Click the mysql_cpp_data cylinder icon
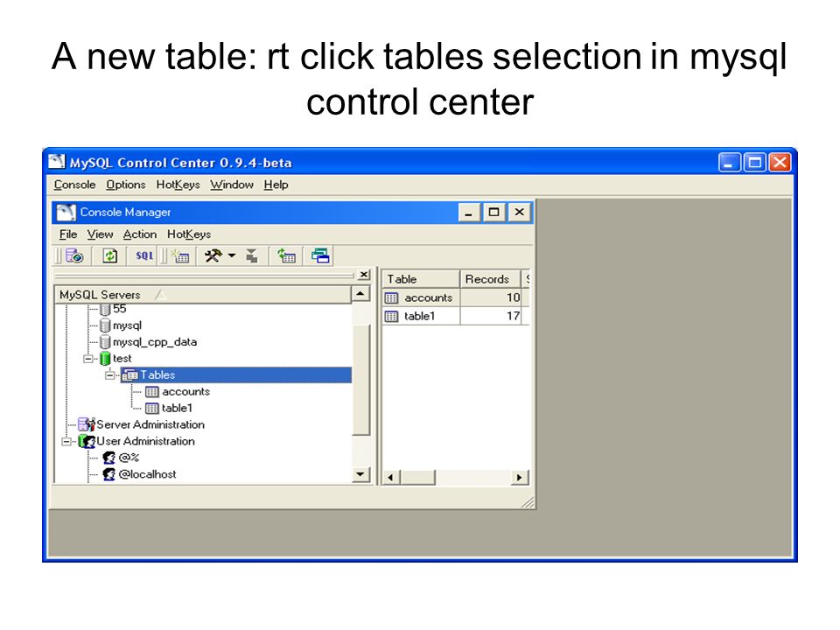This screenshot has height=630, width=840. click(105, 342)
